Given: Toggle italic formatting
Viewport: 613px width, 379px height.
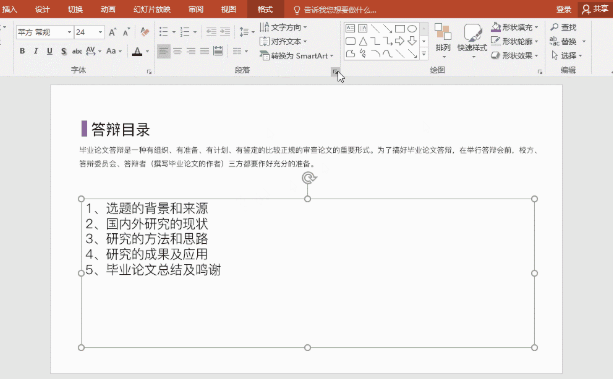Looking at the screenshot, I should coord(36,51).
